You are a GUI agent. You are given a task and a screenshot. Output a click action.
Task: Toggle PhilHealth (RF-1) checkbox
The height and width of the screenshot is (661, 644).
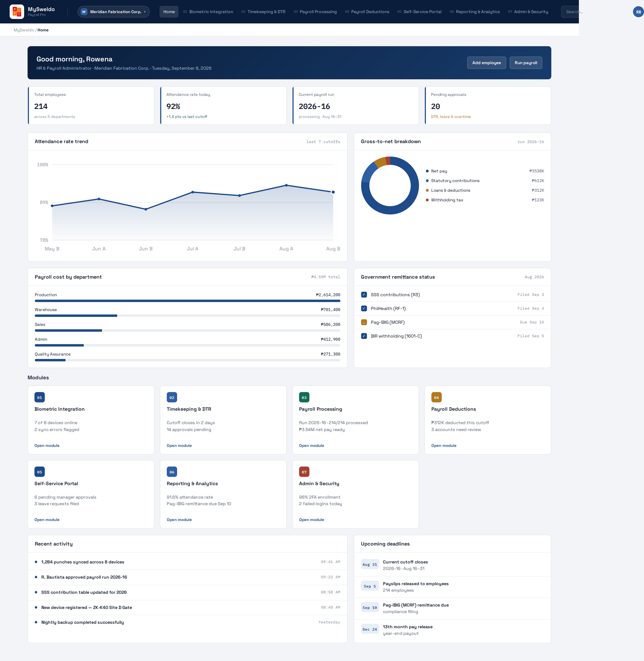(x=364, y=308)
